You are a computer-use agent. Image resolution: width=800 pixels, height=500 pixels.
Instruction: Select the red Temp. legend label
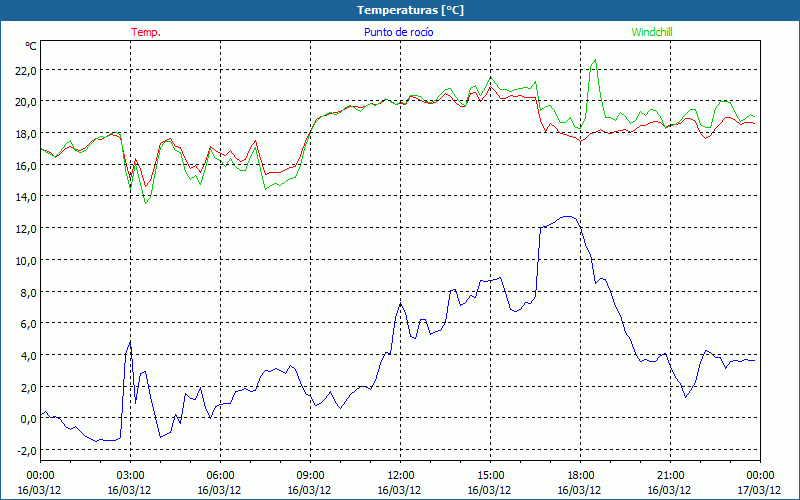[x=146, y=32]
